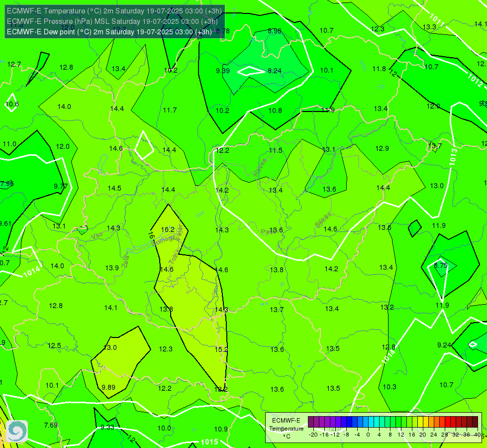
Task: Click the 9.77 temperature value
Action: pyautogui.click(x=61, y=186)
